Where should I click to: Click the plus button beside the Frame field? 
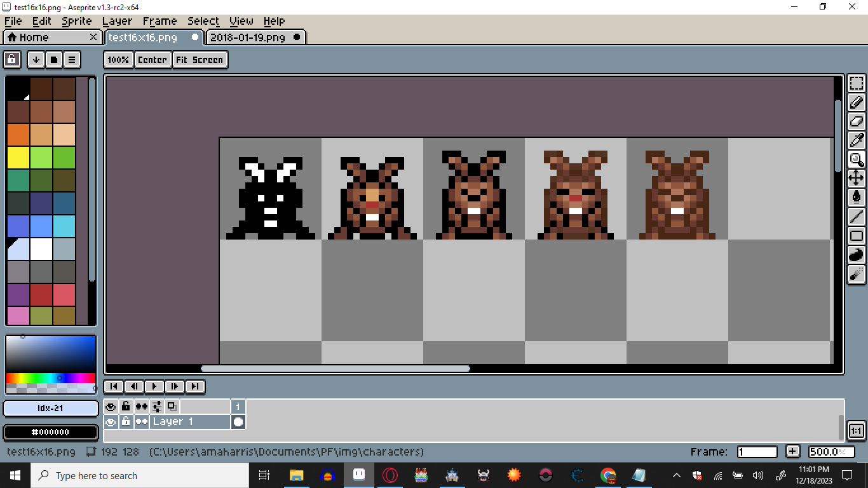click(792, 452)
